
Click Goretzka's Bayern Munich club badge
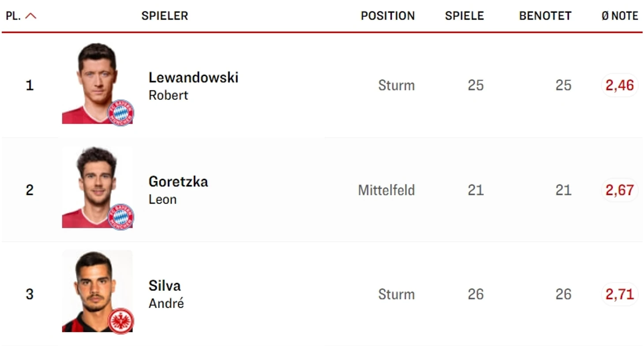[120, 217]
